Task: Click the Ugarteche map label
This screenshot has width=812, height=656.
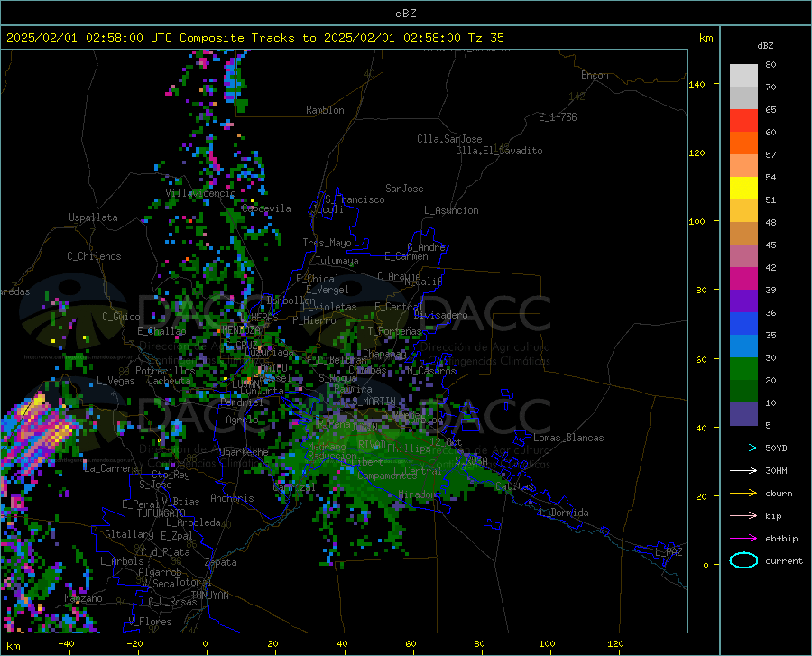Action: (x=244, y=452)
